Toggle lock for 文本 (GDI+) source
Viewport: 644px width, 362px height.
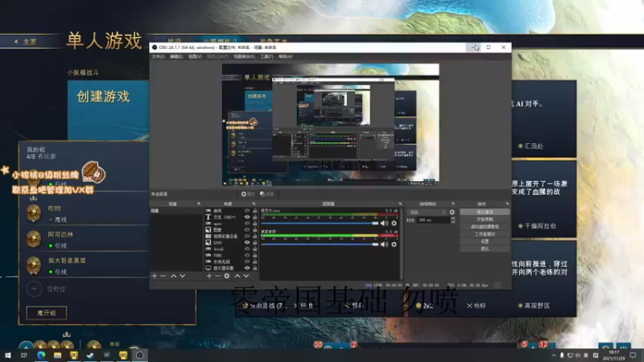[x=254, y=217]
